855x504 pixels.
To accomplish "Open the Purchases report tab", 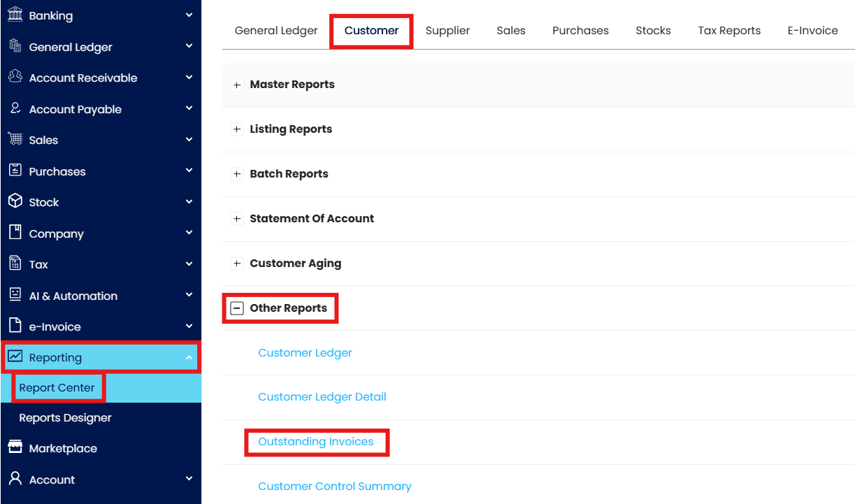I will (x=580, y=31).
